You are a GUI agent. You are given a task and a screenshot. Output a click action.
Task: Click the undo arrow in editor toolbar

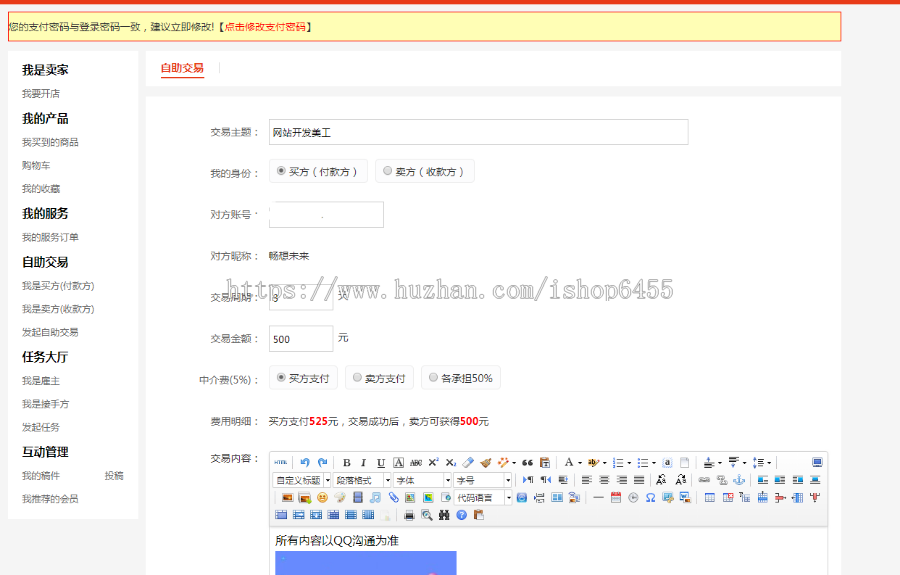pyautogui.click(x=305, y=462)
